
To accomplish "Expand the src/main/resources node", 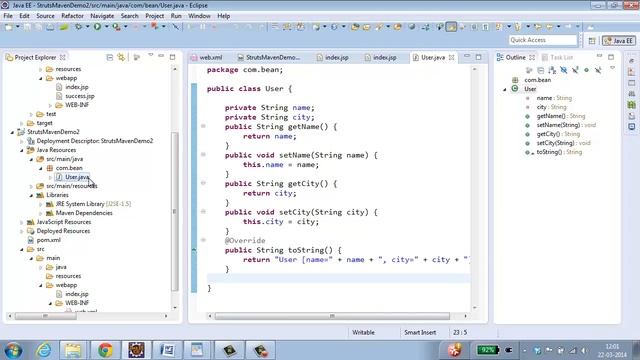I will point(31,186).
